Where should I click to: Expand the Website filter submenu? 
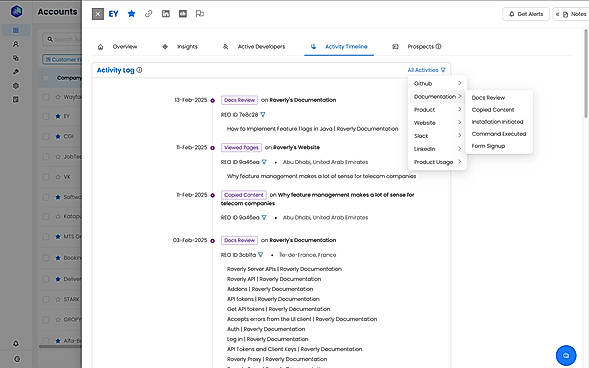[x=437, y=123]
